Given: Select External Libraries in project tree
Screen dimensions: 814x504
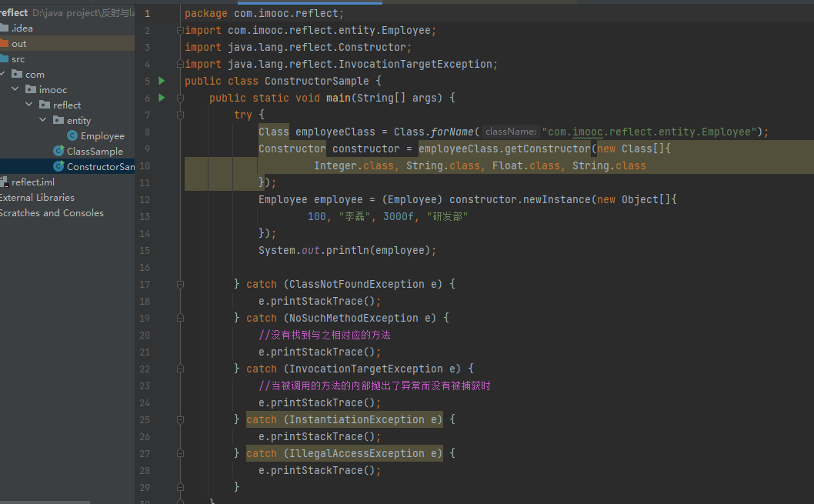Looking at the screenshot, I should pos(37,198).
